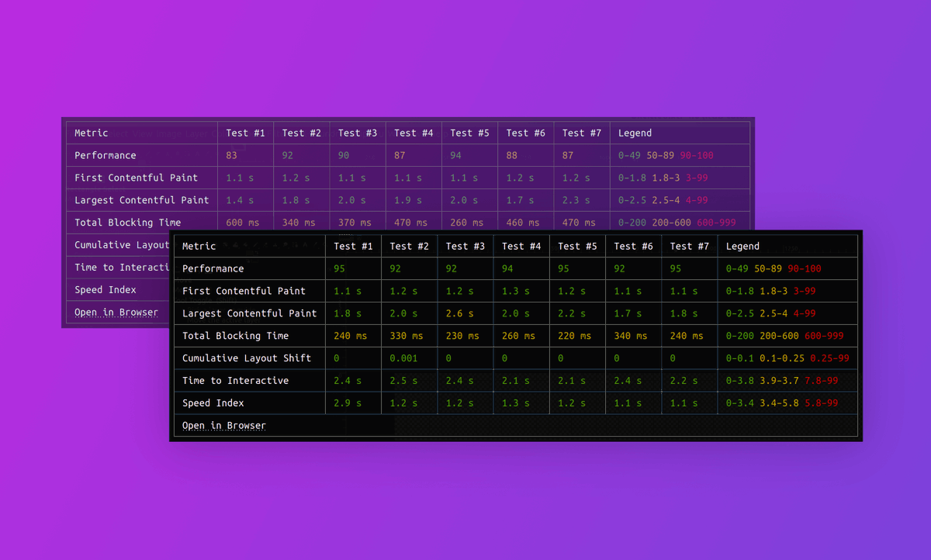This screenshot has width=931, height=560.
Task: Click the 600-999 legend range in front table
Action: pos(824,336)
